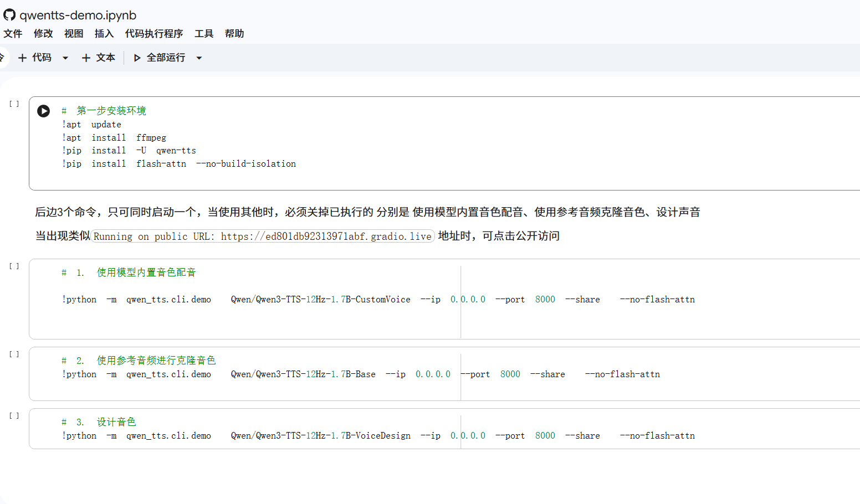Click the execution bracket of the VoiceDesign cell
Screen dimensions: 860x504
(14, 415)
